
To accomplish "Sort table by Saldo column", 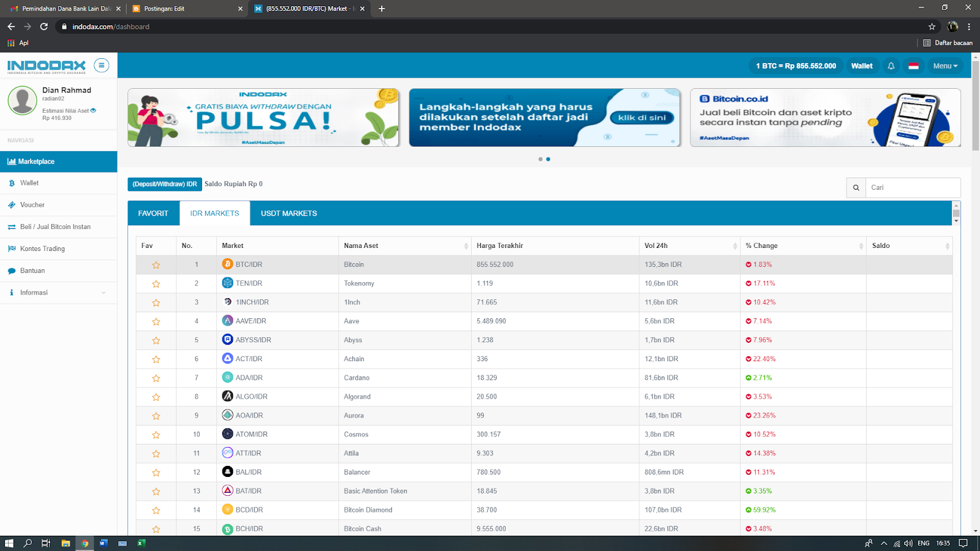I will coord(910,246).
